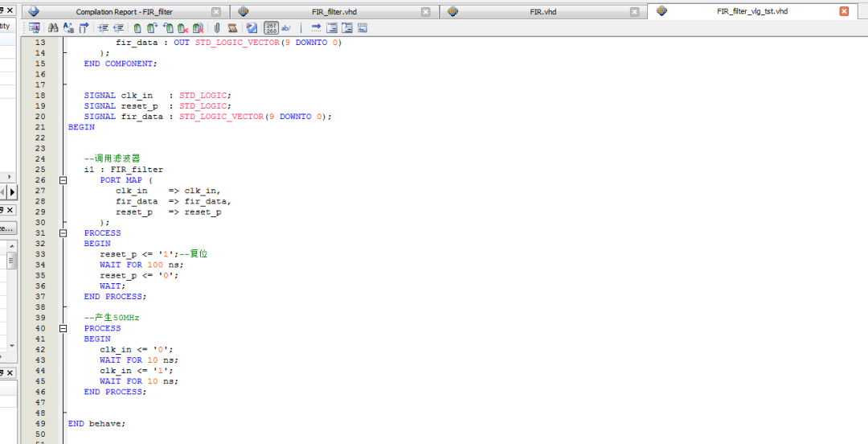The width and height of the screenshot is (868, 444).
Task: Click the Insert Template scroll icon
Action: click(232, 28)
